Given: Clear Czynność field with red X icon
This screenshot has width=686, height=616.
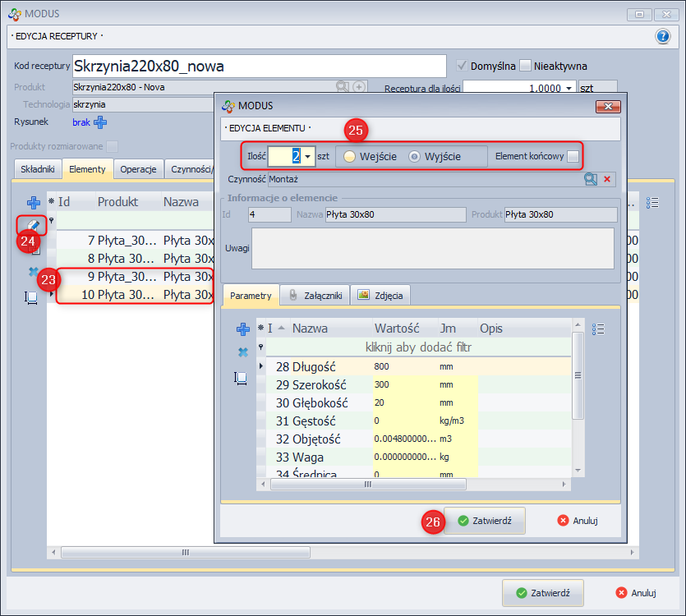Looking at the screenshot, I should [607, 179].
